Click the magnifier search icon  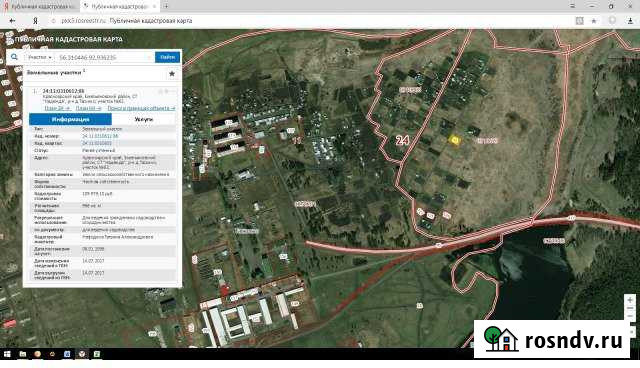[x=14, y=57]
